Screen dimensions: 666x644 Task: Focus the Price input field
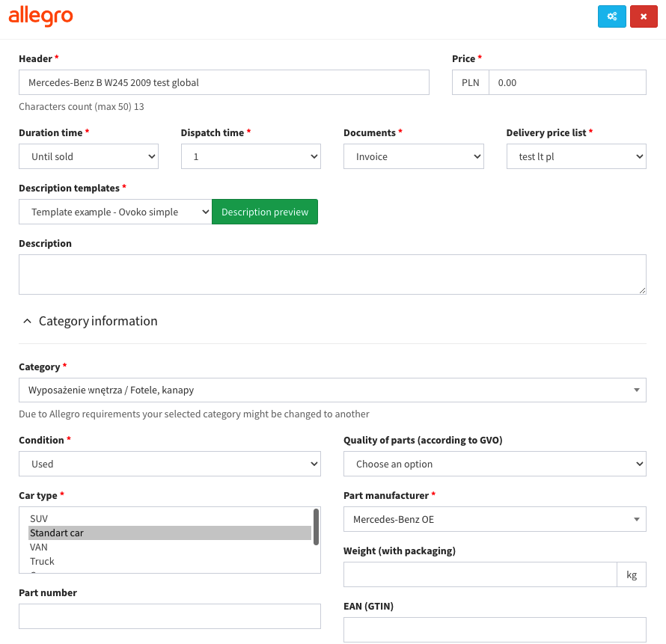pos(566,82)
